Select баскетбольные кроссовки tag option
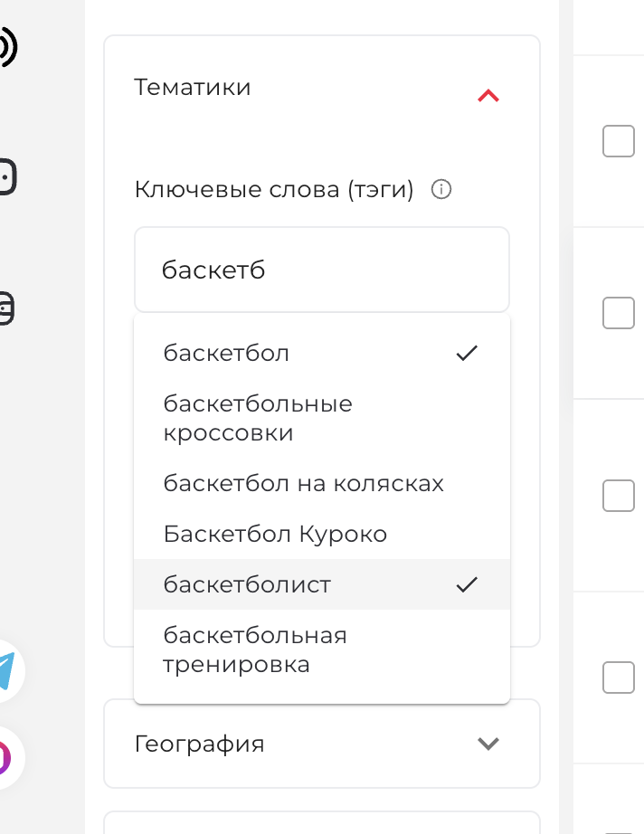This screenshot has height=834, width=644. click(322, 418)
